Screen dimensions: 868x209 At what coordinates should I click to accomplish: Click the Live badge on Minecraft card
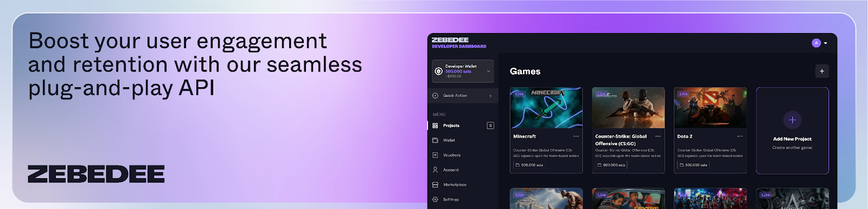coord(519,94)
